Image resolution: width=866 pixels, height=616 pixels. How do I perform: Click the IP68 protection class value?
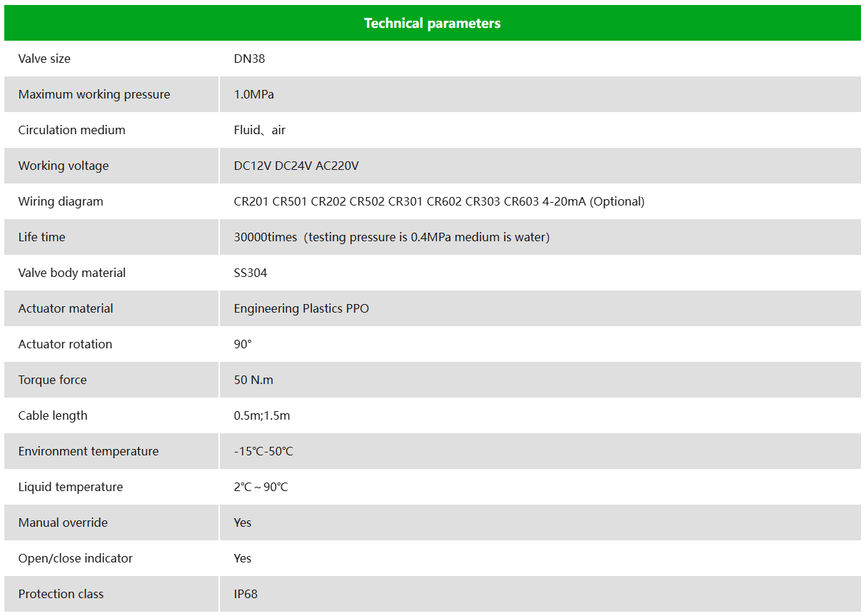246,594
